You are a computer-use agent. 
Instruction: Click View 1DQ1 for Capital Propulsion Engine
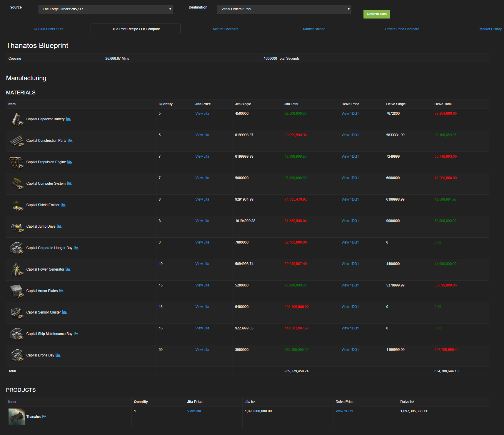tap(350, 156)
